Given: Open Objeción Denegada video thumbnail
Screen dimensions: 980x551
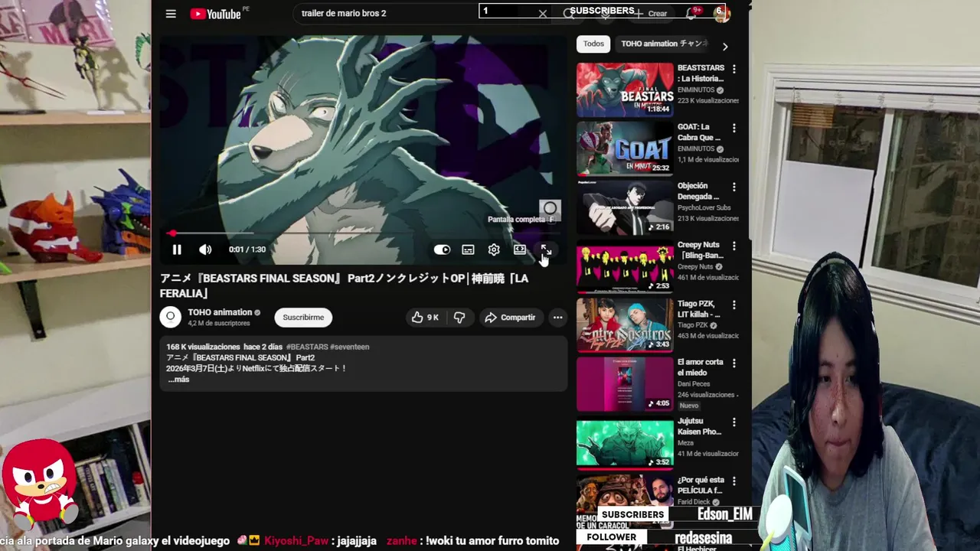Looking at the screenshot, I should pos(625,207).
